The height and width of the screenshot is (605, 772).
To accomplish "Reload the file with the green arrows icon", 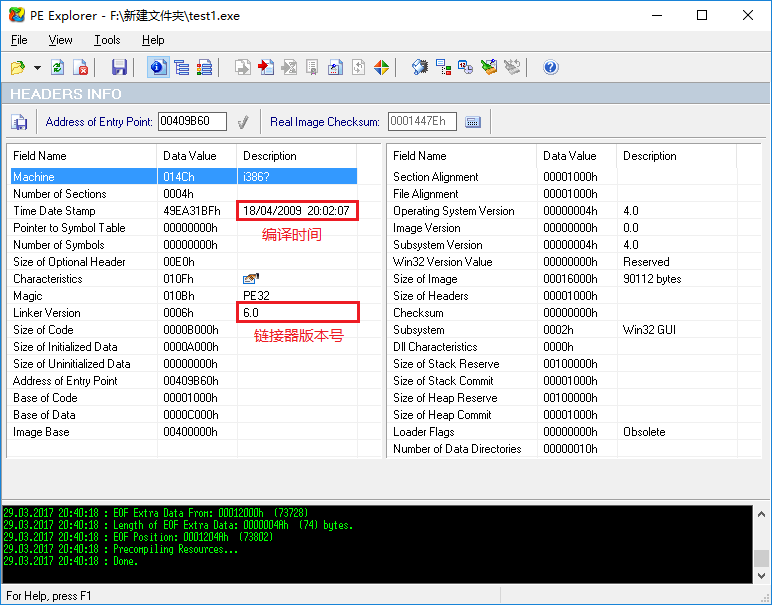I will 58,67.
